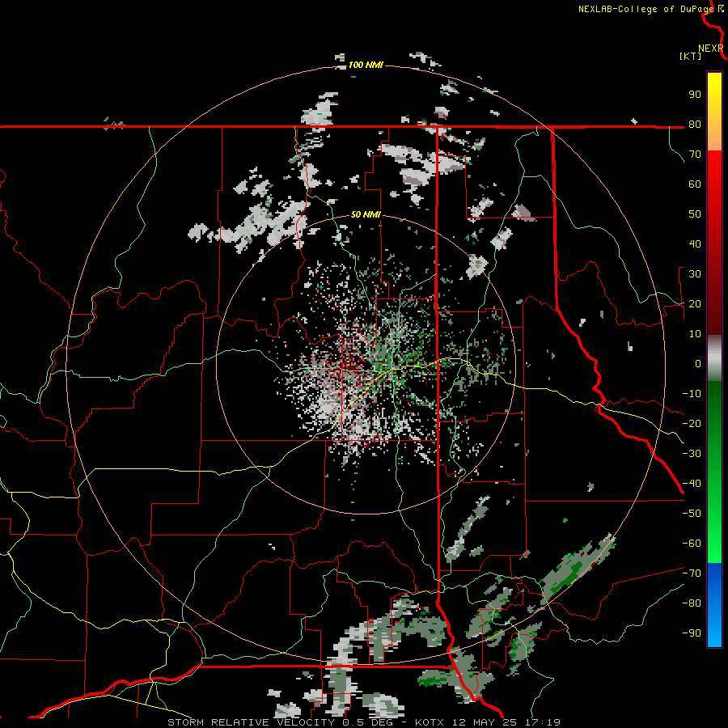Click the STORM RELATIVE VELOCITY caption text
Screen dimensions: 728x728
pyautogui.click(x=253, y=722)
